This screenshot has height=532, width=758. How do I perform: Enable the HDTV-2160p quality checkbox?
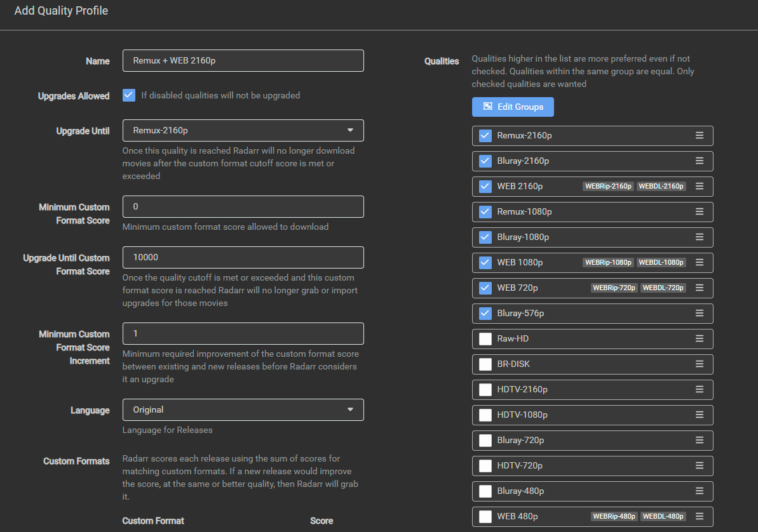coord(485,389)
